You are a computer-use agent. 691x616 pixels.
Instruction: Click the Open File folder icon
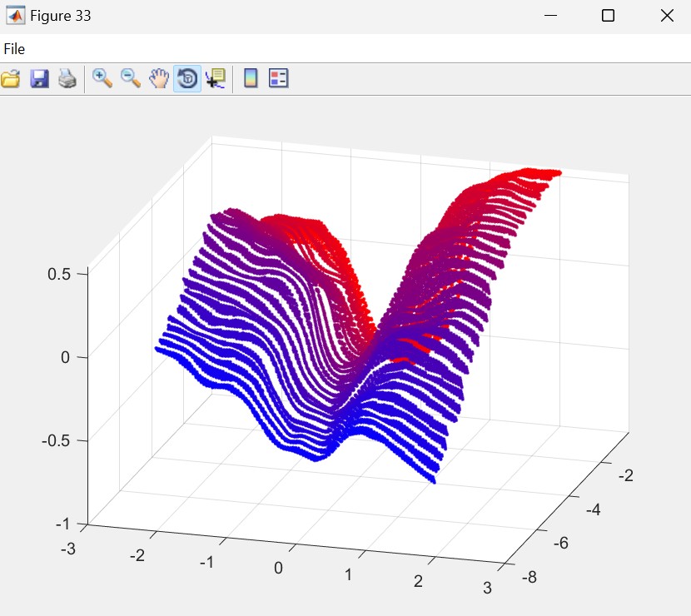[11, 79]
